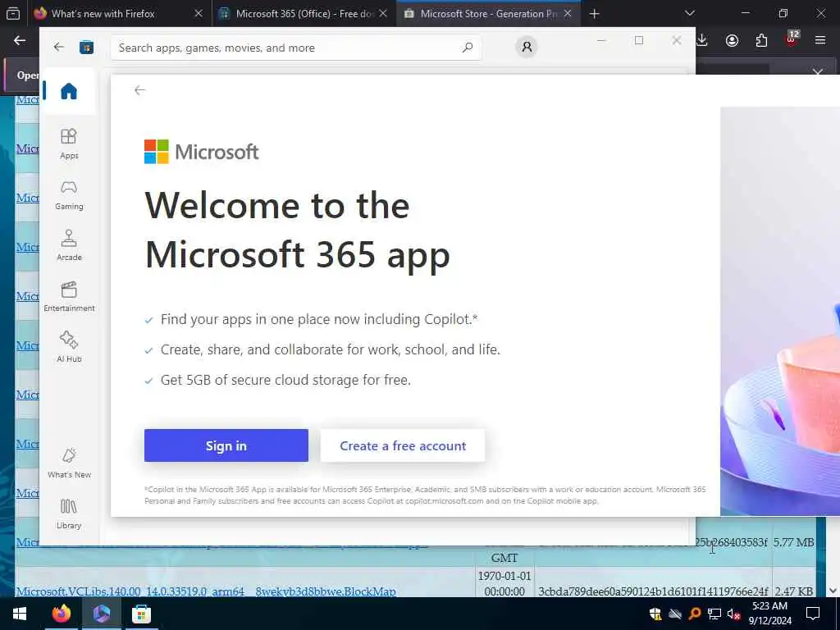Click the network tray icon
840x630 pixels.
pos(714,614)
